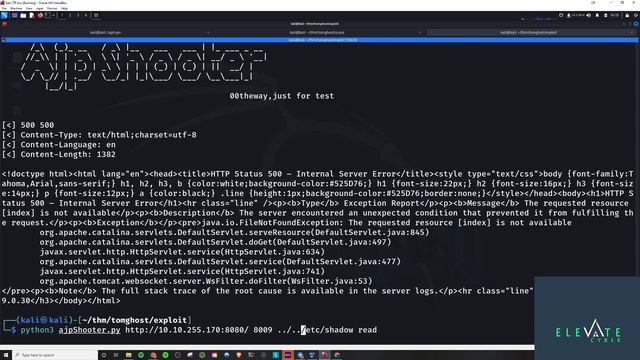Open the Kali applications menu icon
Screen dimensions: 640x360
click(x=4, y=16)
